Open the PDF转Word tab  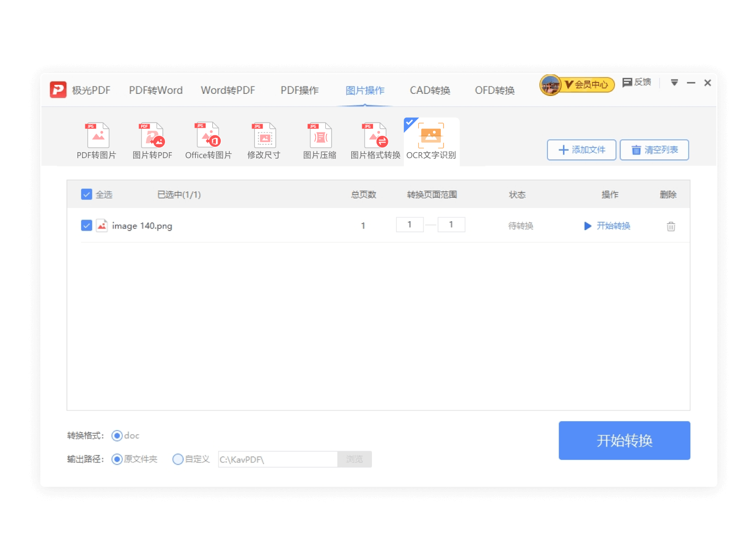click(x=155, y=90)
